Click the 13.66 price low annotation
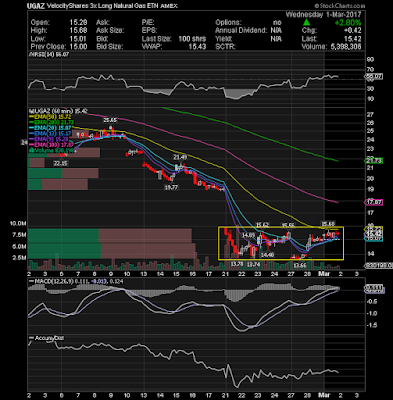Image resolution: width=393 pixels, height=400 pixels. click(299, 265)
